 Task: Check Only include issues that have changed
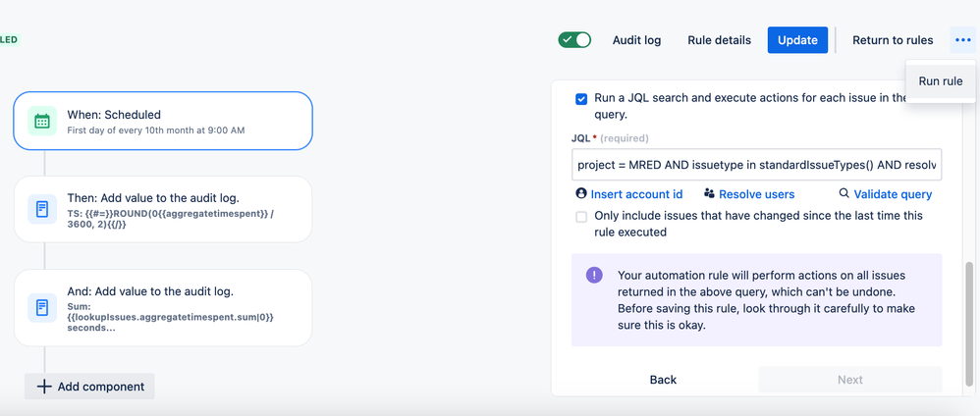tap(581, 217)
